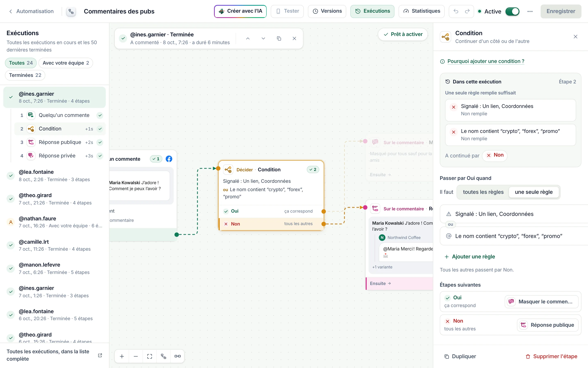Viewport: 588px width, 368px height.
Task: Open full executions list external link icon
Action: (100, 355)
